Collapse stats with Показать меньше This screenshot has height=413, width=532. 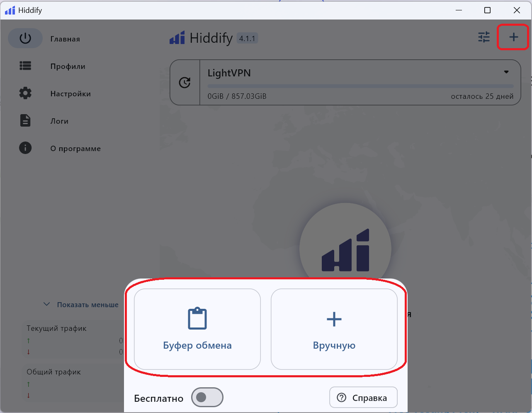click(81, 305)
